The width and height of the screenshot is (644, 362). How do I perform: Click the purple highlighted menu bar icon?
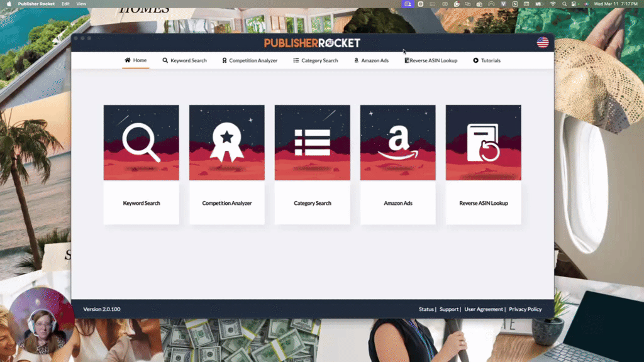coord(408,4)
